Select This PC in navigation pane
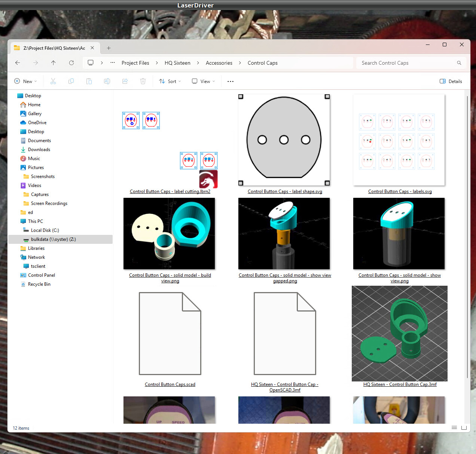476x454 pixels. pyautogui.click(x=35, y=221)
